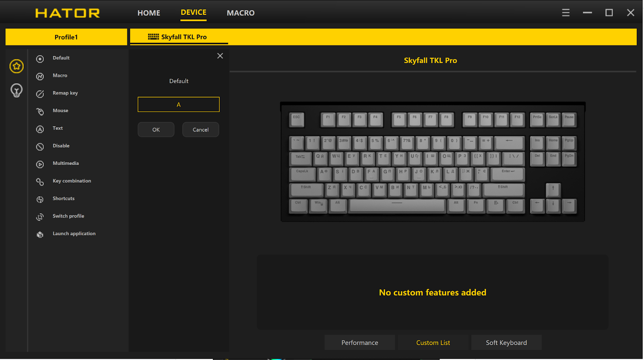Viewport: 644px width, 360px height.
Task: Select the Switch profile icon
Action: click(40, 217)
